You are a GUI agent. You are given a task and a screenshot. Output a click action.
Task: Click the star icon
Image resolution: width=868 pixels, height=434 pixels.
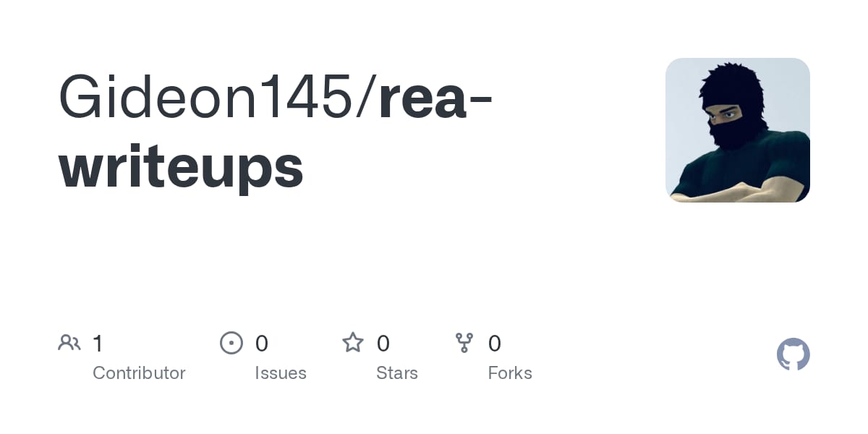(x=353, y=342)
